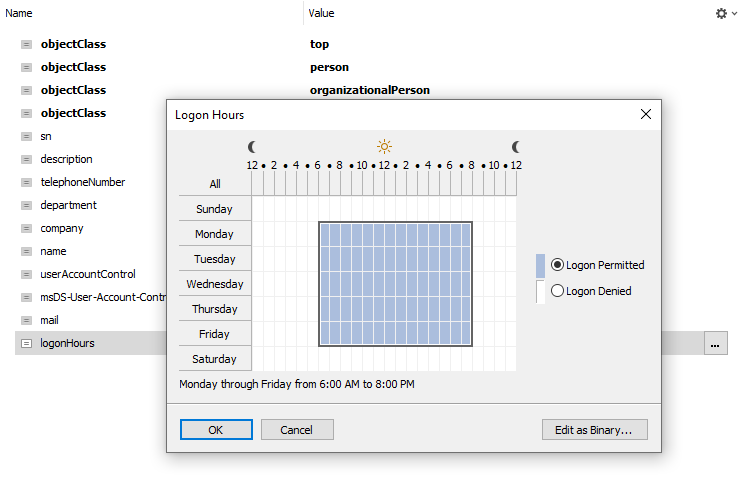The height and width of the screenshot is (500, 744).
Task: Open gear dropdown arrow in header
Action: click(x=734, y=15)
